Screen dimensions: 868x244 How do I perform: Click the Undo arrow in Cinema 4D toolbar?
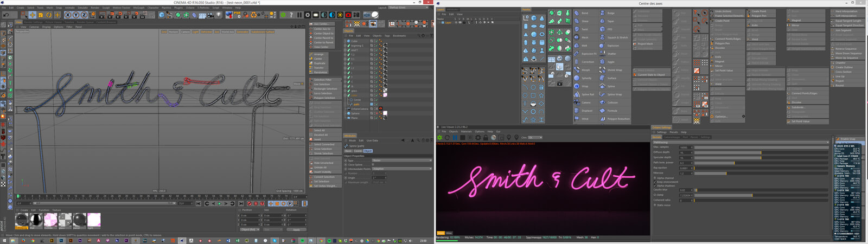(6, 15)
